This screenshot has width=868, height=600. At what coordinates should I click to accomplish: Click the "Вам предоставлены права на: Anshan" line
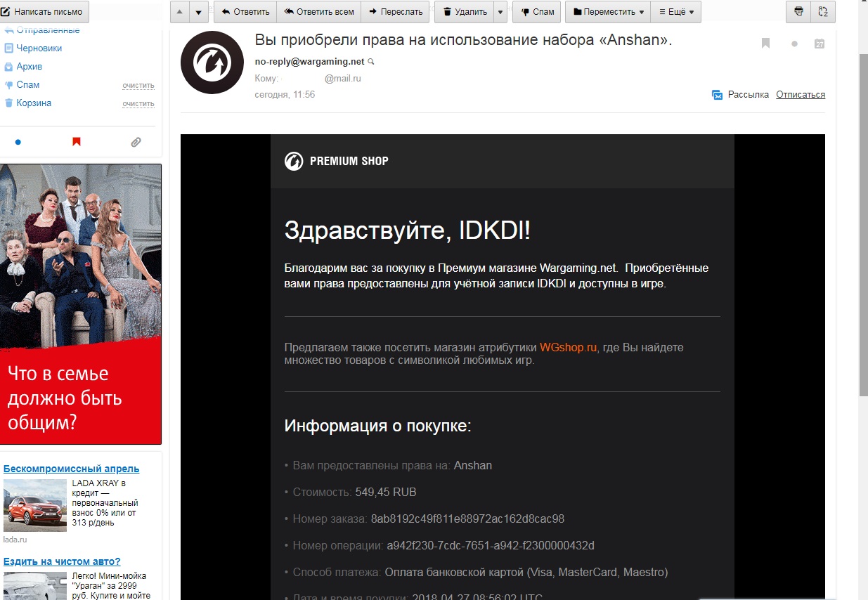point(388,465)
